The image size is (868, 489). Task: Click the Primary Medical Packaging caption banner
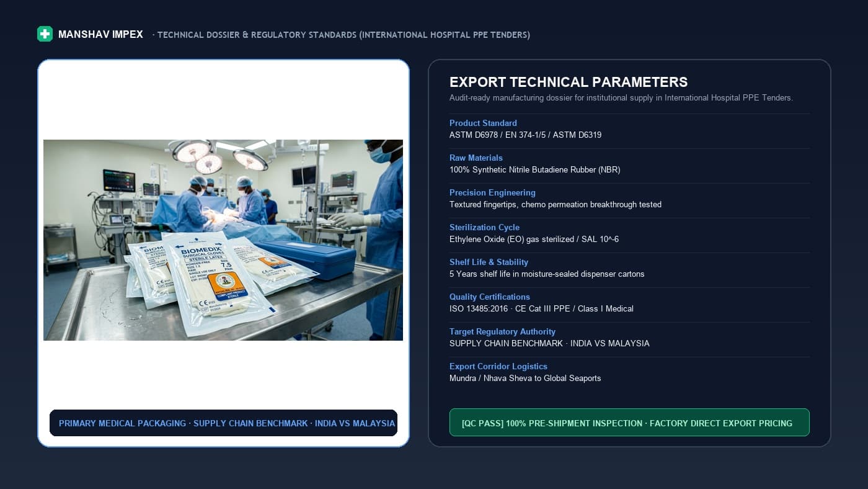[x=223, y=423]
